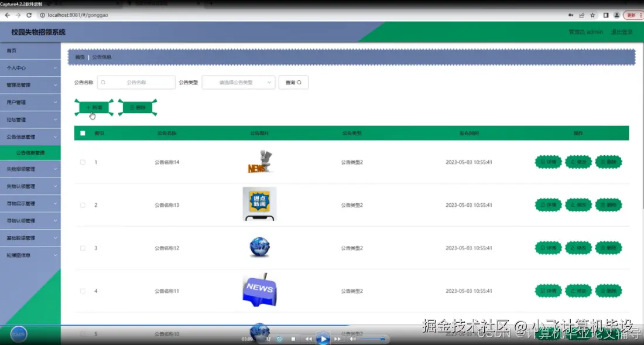The image size is (644, 345).
Task: Expand 寻物启示管理 sidebar menu
Action: point(30,203)
